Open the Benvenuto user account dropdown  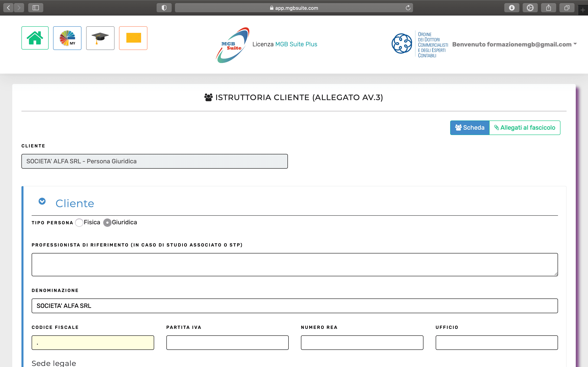(x=514, y=44)
